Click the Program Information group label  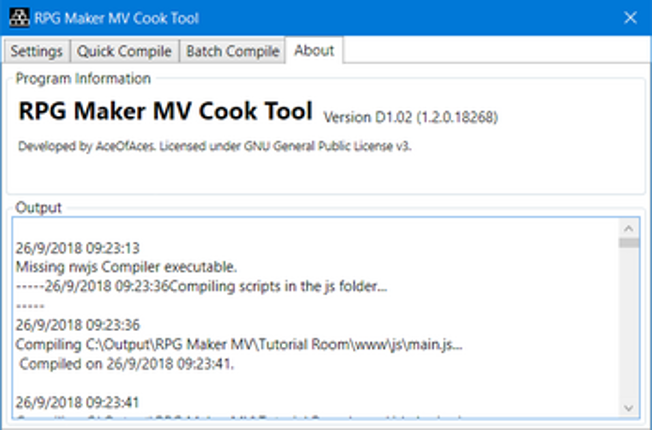coord(83,79)
